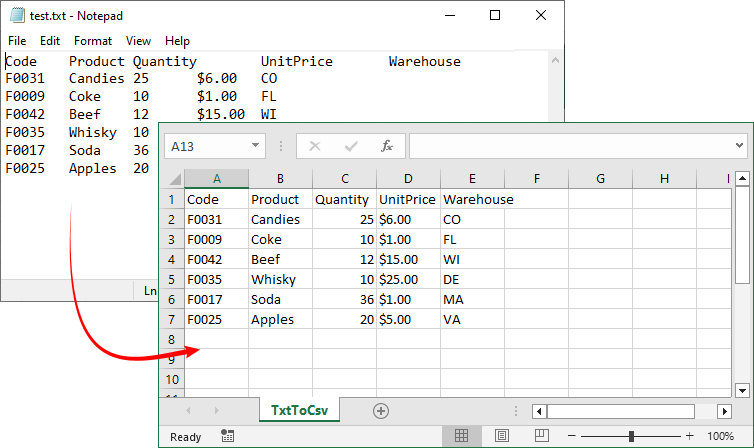Maximize the Notepad window
Image resolution: width=754 pixels, height=448 pixels.
point(495,15)
